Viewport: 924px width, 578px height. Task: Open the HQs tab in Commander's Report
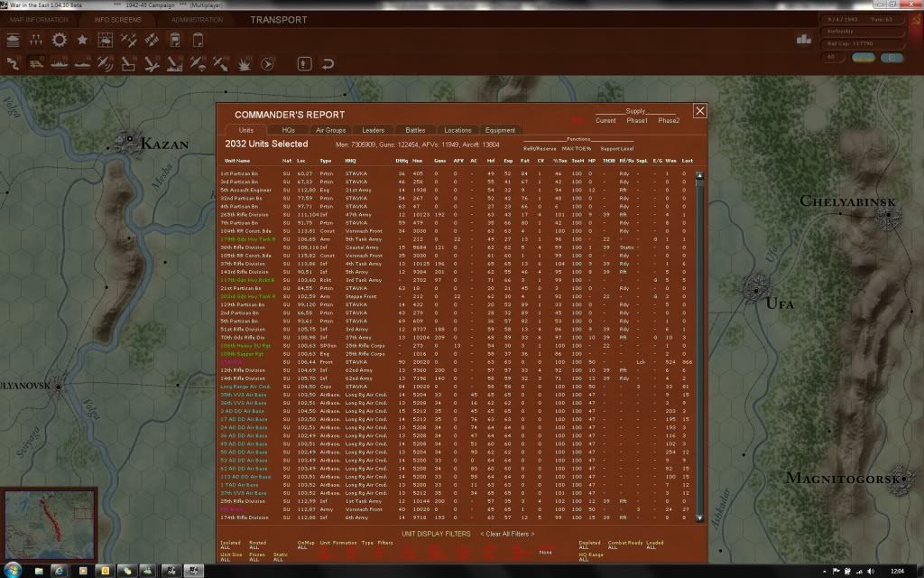point(288,130)
